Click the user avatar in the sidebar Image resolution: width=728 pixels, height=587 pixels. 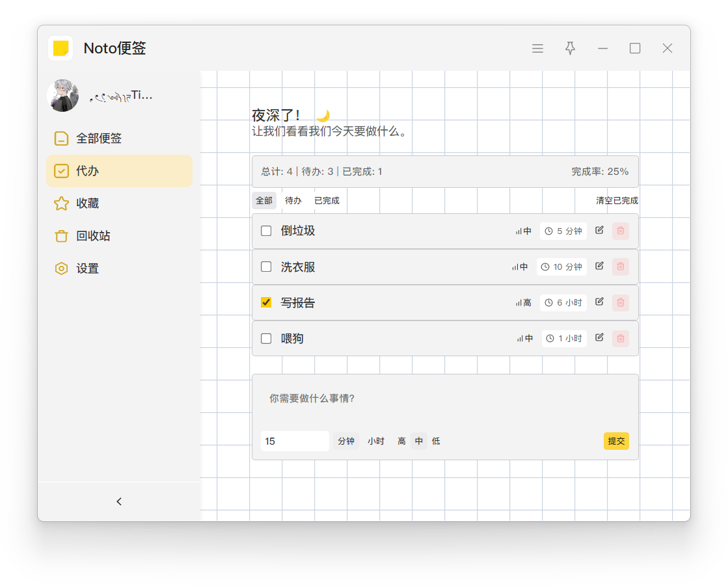(63, 96)
